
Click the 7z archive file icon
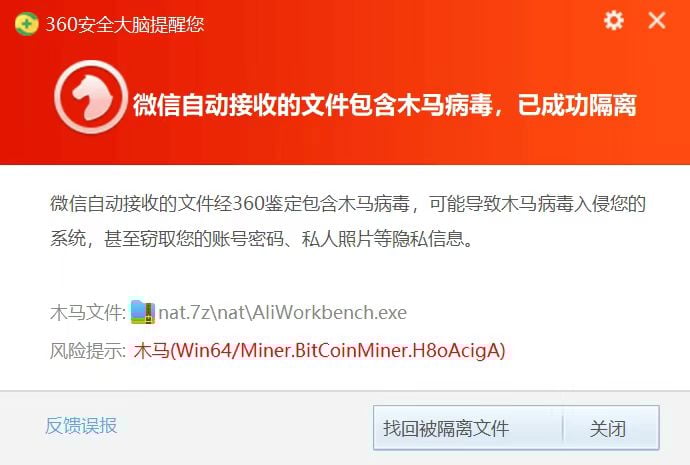coord(143,312)
